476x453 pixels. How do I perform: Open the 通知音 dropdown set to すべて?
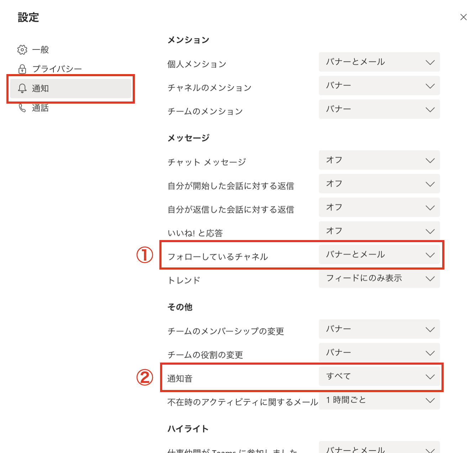379,376
